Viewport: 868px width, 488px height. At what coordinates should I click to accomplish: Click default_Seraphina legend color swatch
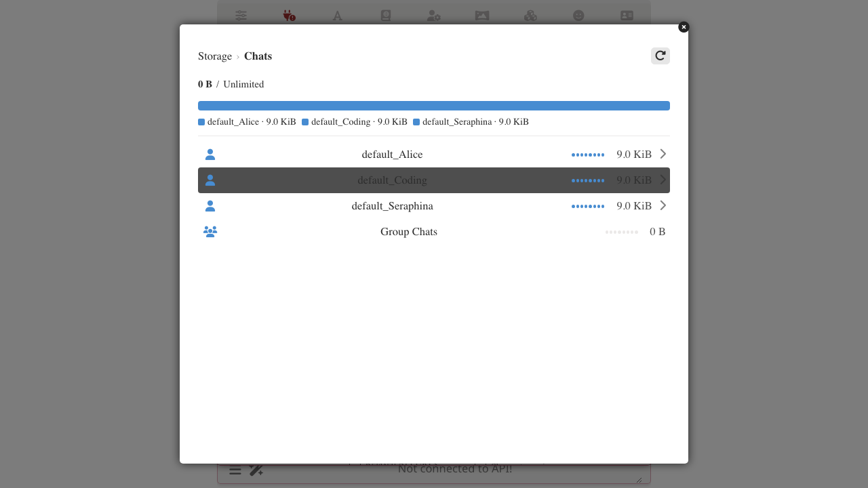(416, 122)
